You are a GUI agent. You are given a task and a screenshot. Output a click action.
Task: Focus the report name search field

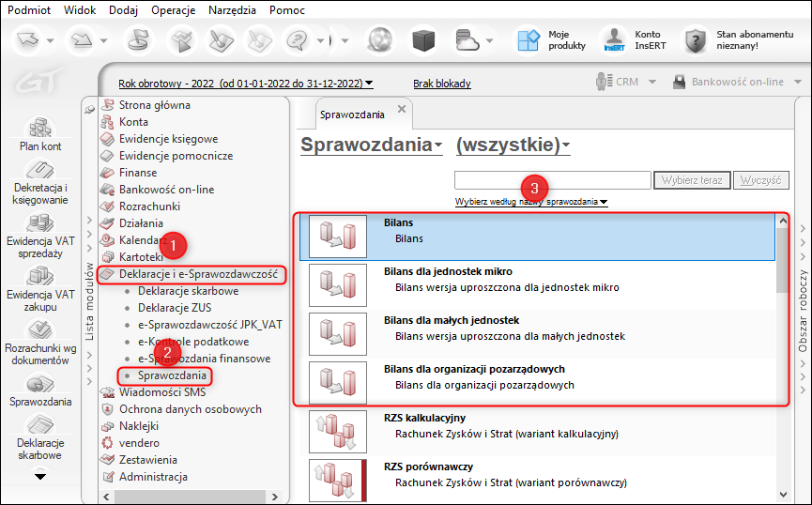[553, 180]
